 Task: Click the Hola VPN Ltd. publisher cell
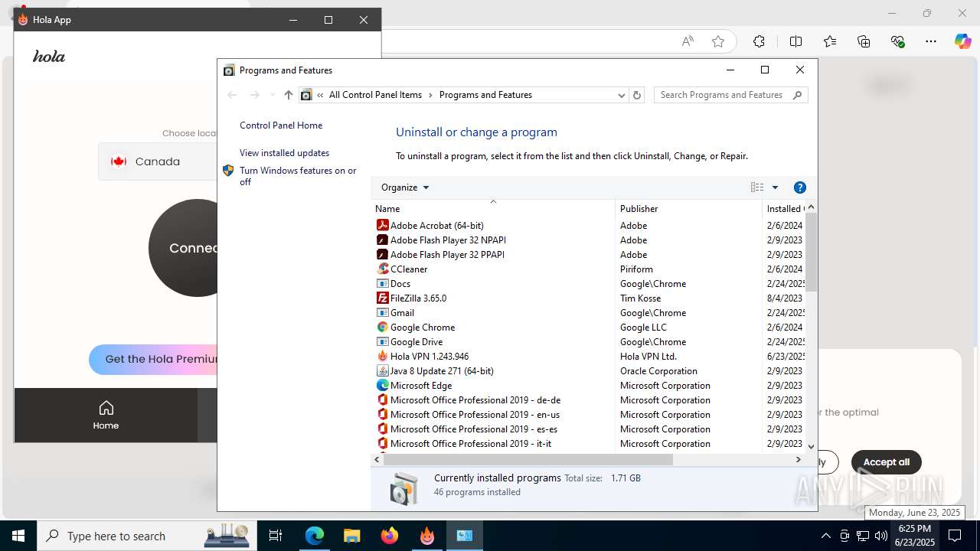pos(648,356)
